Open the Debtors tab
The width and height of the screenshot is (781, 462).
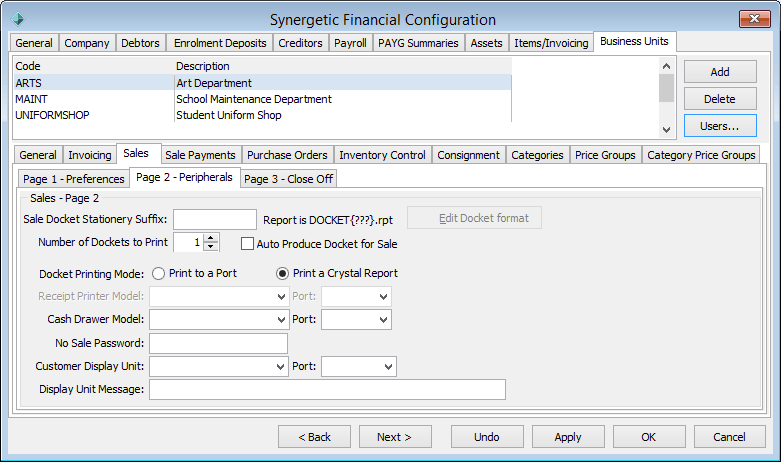(x=140, y=43)
